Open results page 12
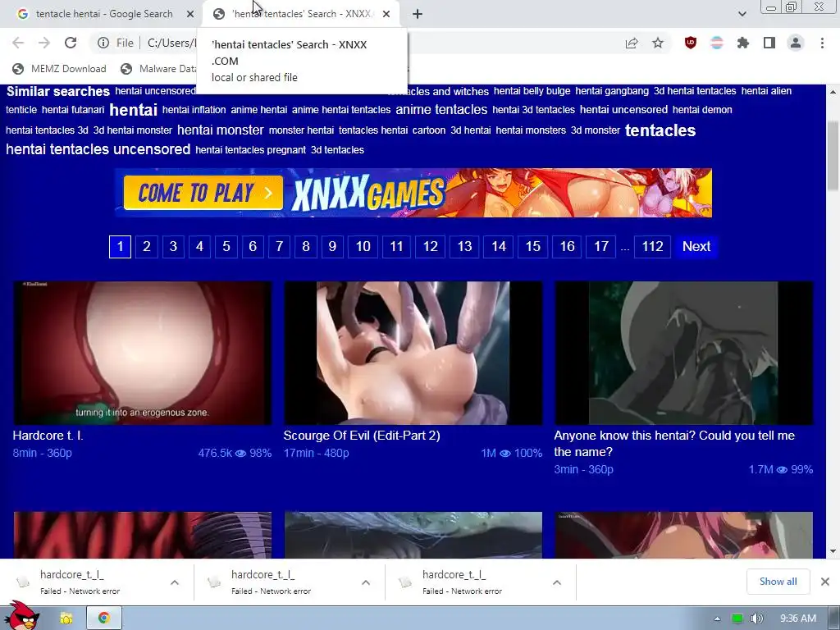This screenshot has width=840, height=630. click(430, 246)
